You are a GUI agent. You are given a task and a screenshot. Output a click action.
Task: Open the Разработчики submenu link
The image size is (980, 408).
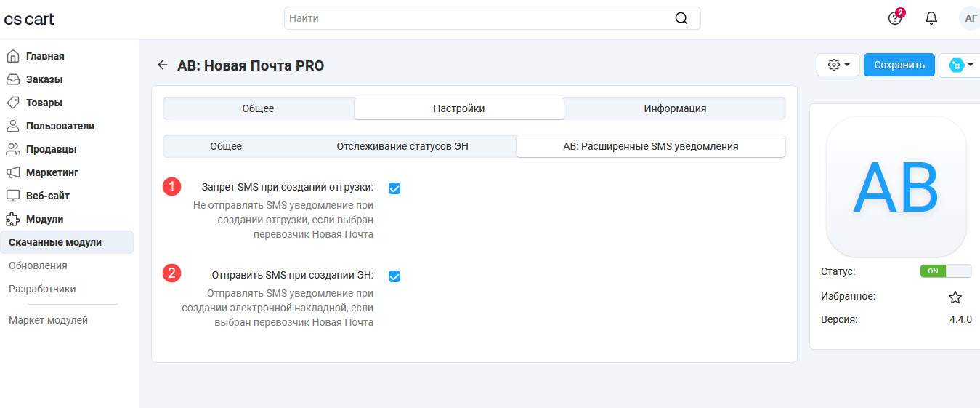[x=42, y=289]
